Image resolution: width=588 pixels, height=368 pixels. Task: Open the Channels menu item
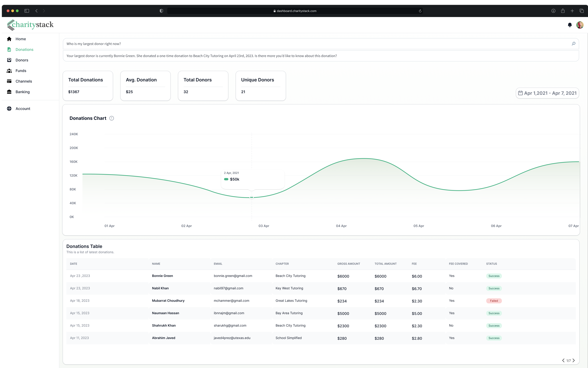point(24,81)
